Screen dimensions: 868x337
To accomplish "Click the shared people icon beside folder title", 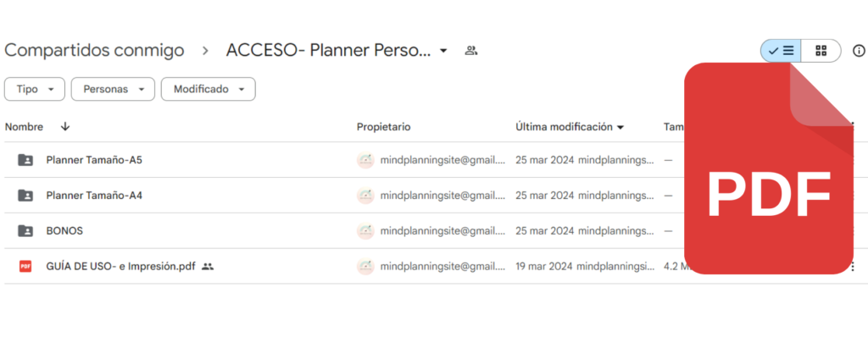I will tap(471, 51).
